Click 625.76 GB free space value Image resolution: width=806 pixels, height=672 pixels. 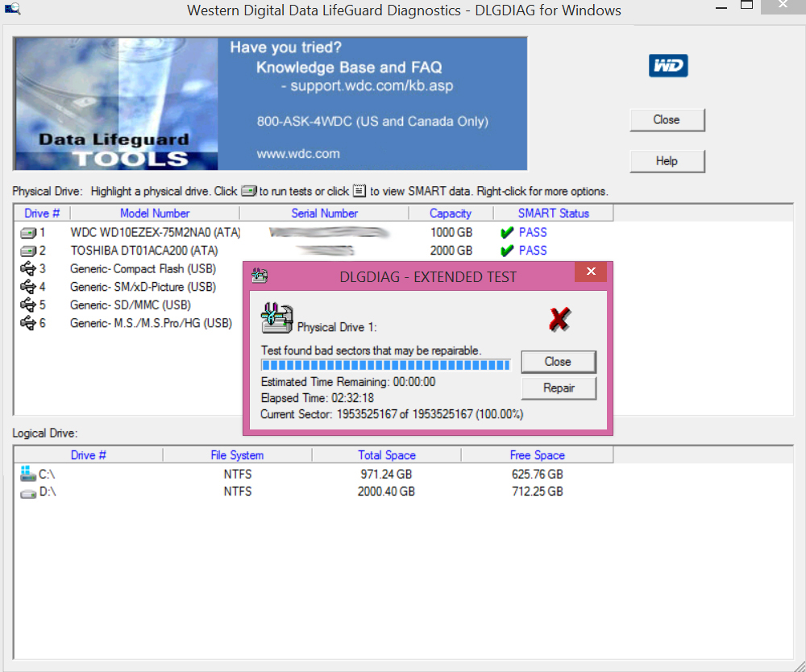coord(537,475)
